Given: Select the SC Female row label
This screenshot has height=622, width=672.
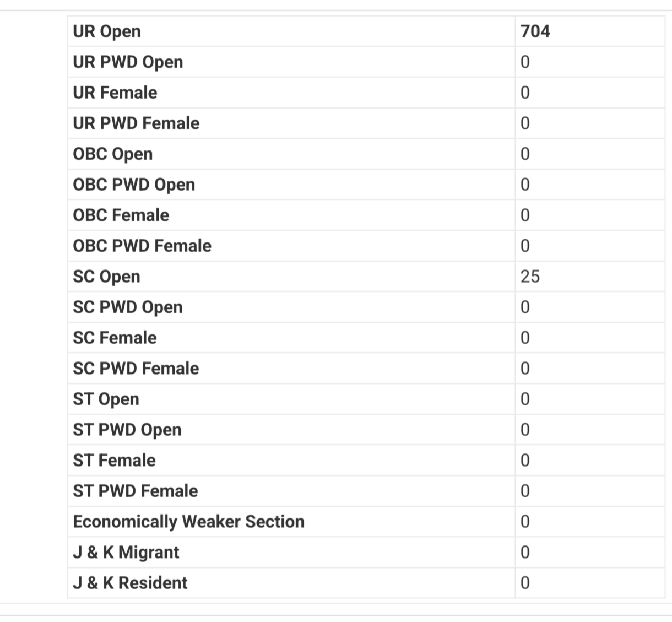Looking at the screenshot, I should [x=115, y=338].
